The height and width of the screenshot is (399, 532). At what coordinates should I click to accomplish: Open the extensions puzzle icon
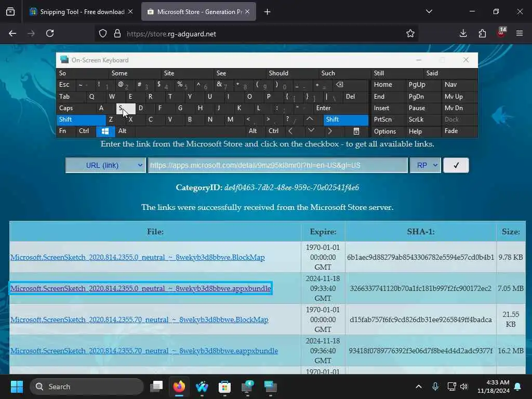pos(482,34)
